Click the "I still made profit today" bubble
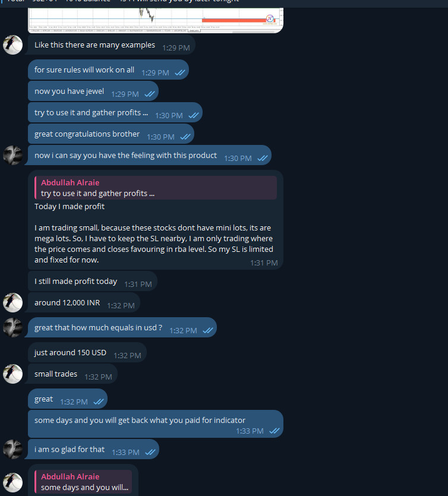 76,282
